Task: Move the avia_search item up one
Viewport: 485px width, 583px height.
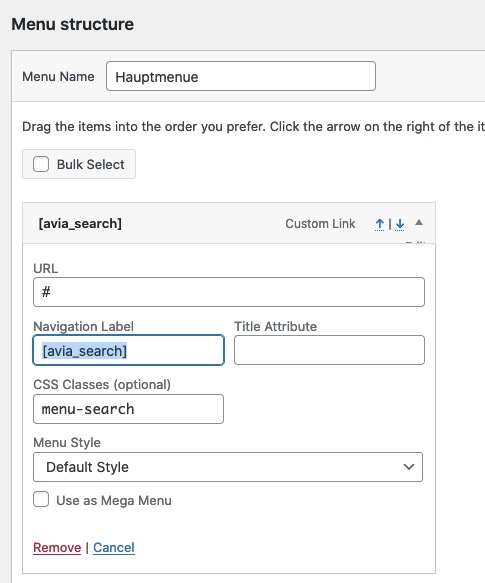Action: [x=379, y=224]
